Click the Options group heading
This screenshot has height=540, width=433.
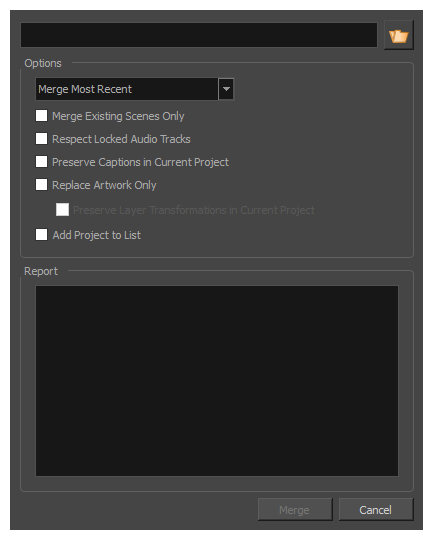click(43, 63)
